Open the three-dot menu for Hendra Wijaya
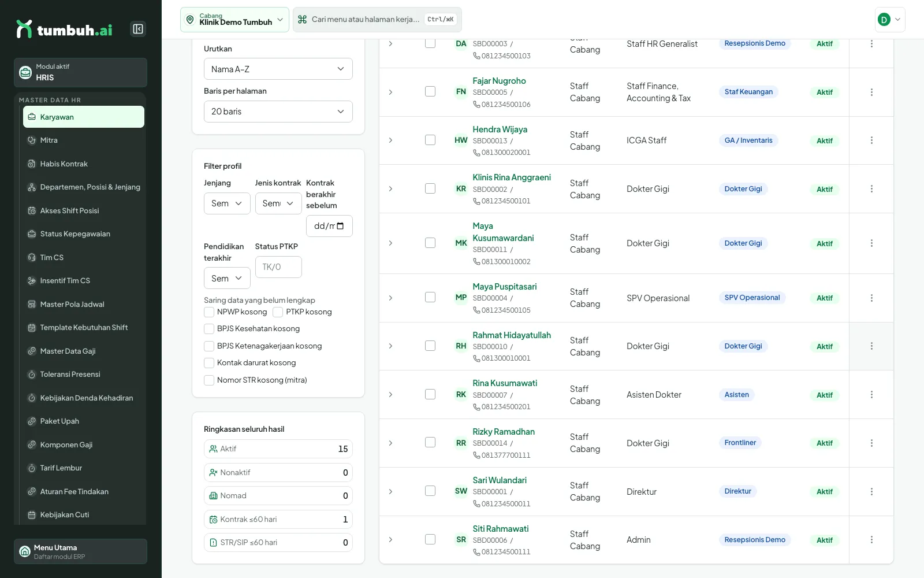Image resolution: width=924 pixels, height=578 pixels. point(871,140)
